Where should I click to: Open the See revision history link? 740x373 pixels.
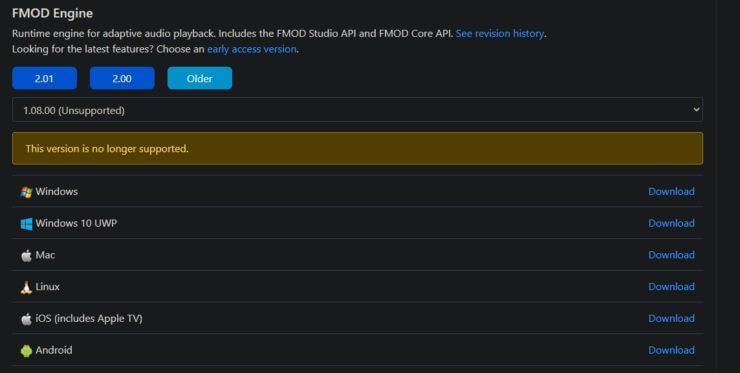pyautogui.click(x=500, y=34)
